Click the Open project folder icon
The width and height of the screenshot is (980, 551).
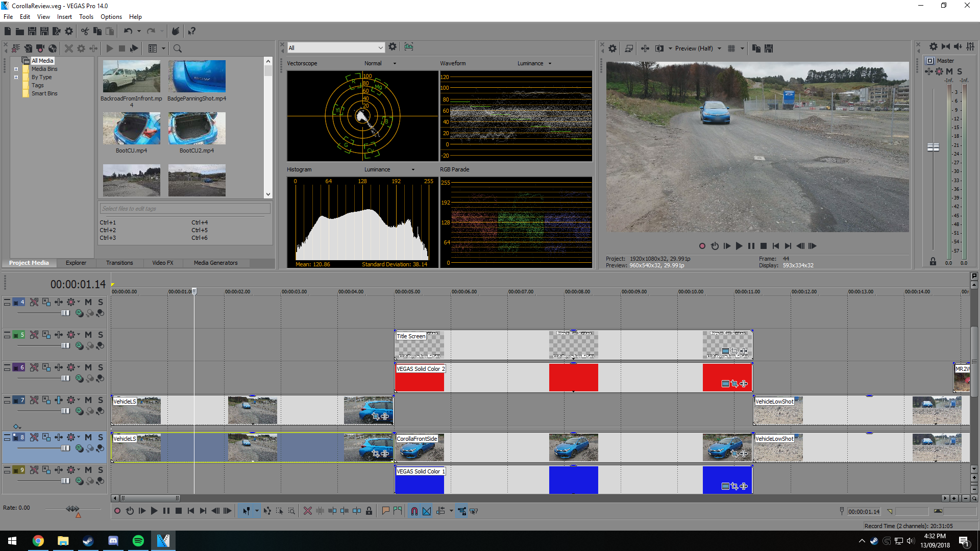[x=20, y=31]
